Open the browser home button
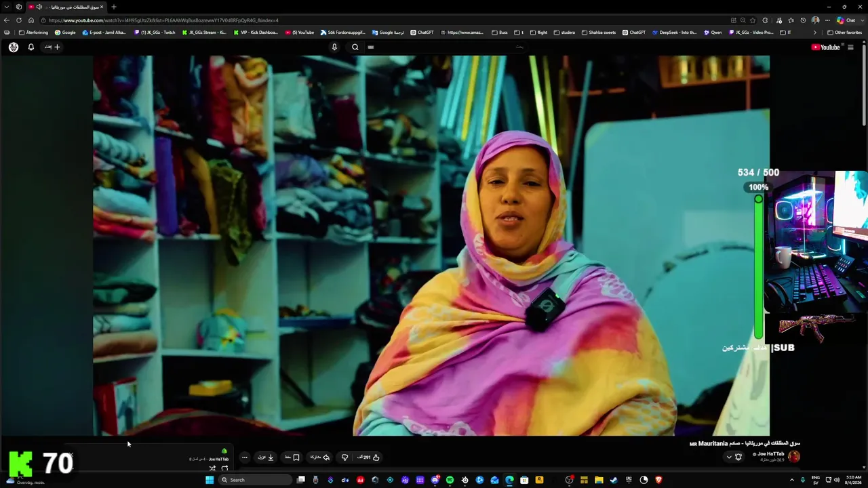The image size is (868, 488). (31, 20)
